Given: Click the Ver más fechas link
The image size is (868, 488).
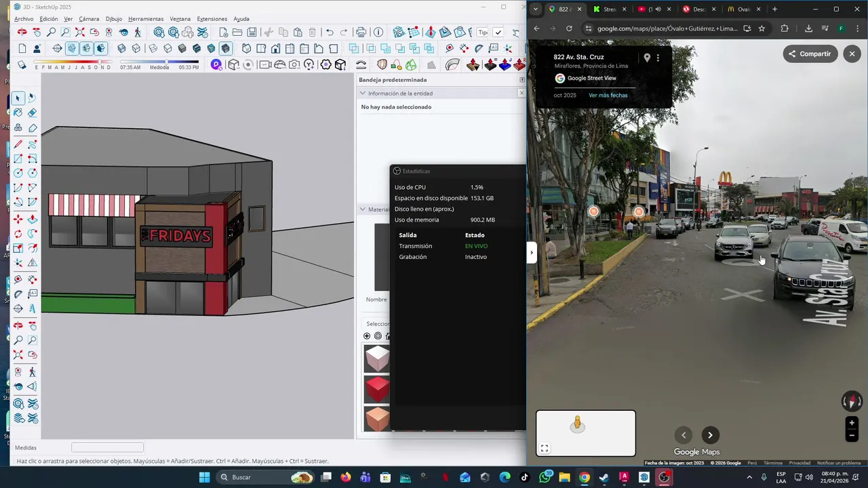Looking at the screenshot, I should point(608,96).
